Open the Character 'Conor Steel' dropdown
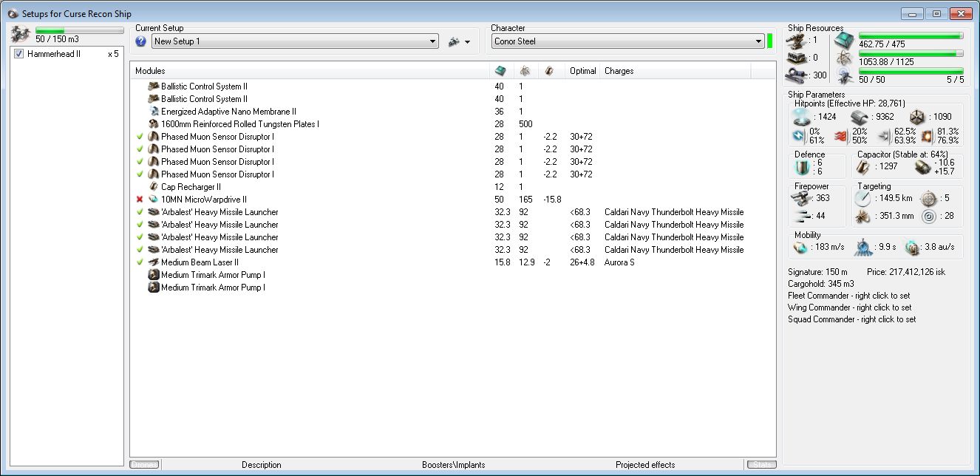 coord(627,41)
